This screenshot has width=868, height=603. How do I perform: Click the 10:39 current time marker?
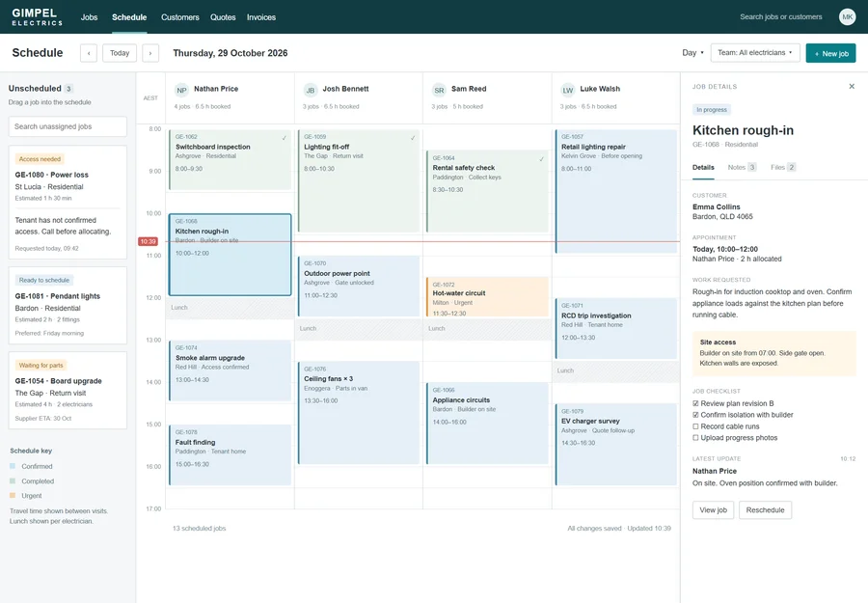[148, 241]
